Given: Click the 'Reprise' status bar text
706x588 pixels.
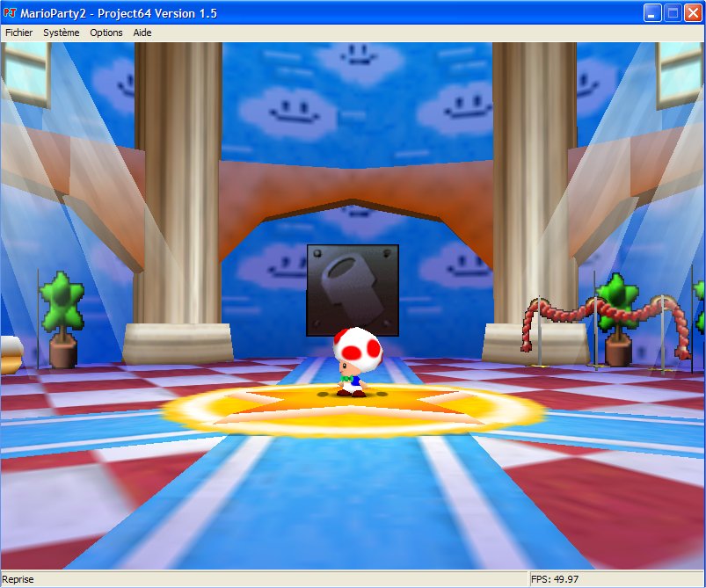Looking at the screenshot, I should tap(18, 579).
